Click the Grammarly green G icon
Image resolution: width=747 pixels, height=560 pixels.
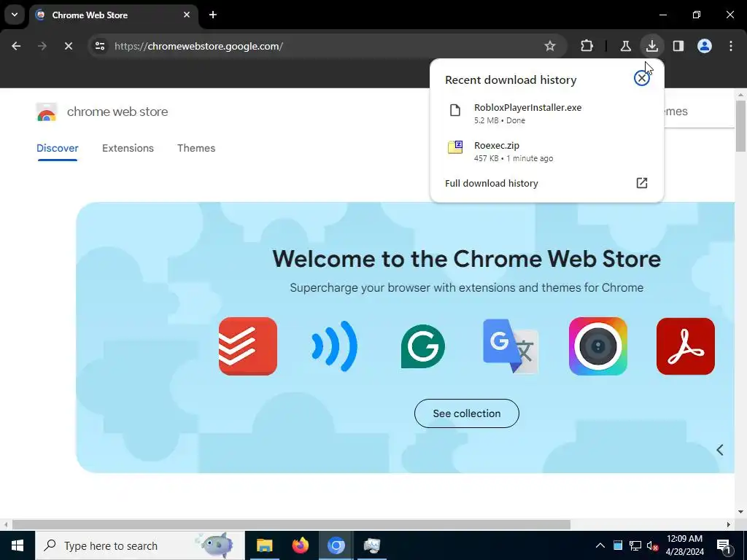422,346
